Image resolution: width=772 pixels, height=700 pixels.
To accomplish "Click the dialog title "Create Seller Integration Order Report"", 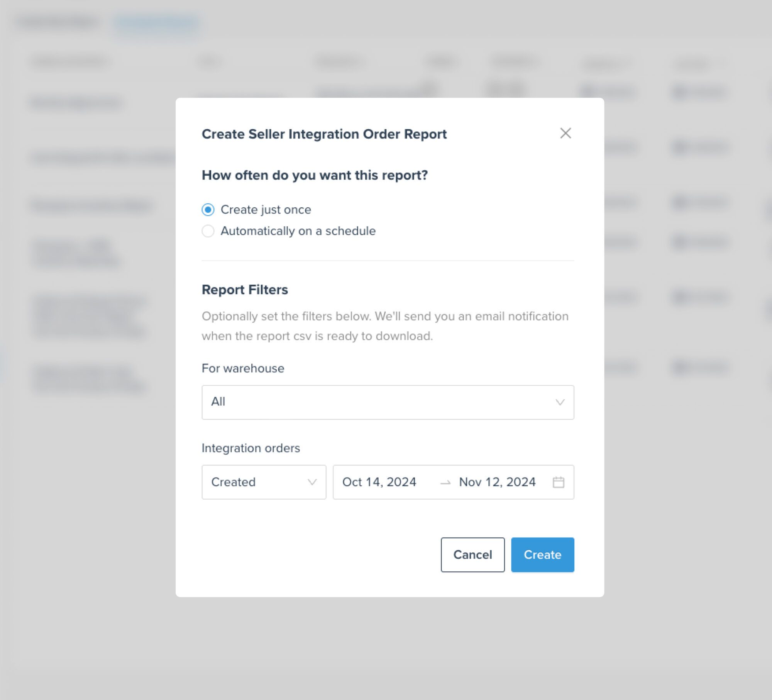I will (x=324, y=134).
